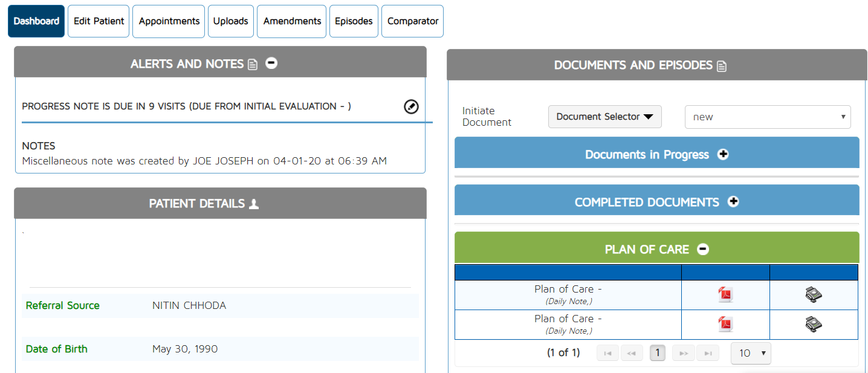Viewport: 868px width, 373px height.
Task: Fax the second Plan of Care document
Action: [814, 325]
